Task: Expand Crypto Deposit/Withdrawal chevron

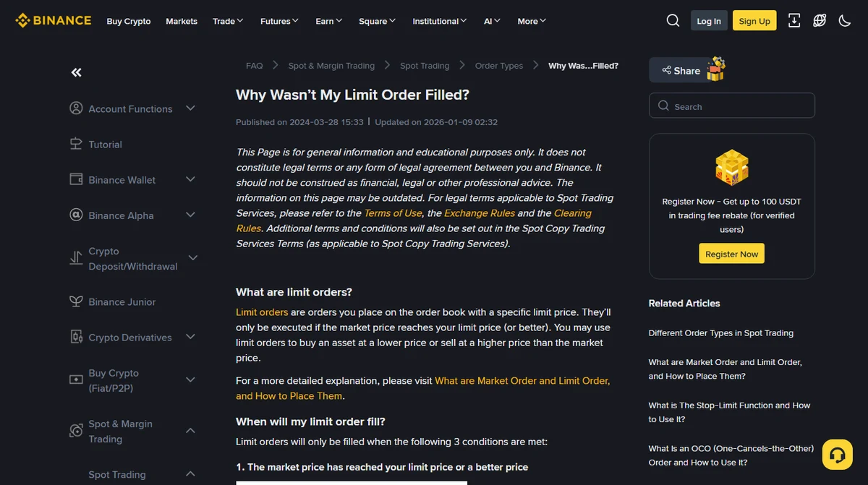Action: coord(192,258)
